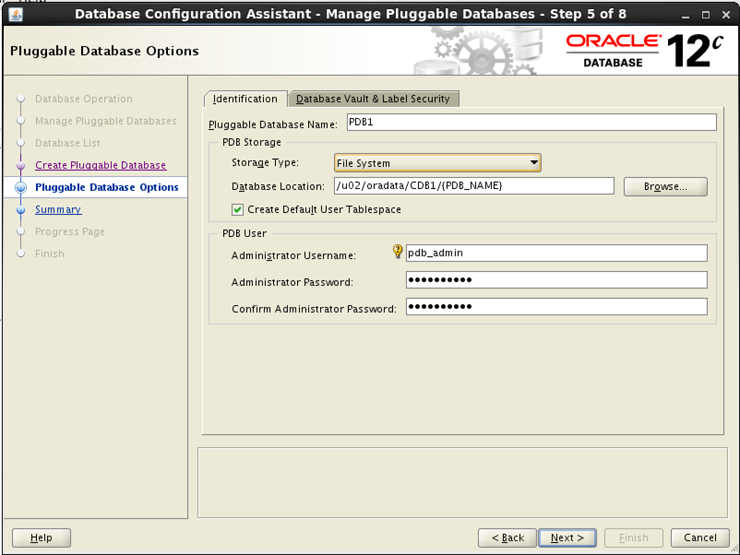The width and height of the screenshot is (740, 555).
Task: Close the Database Configuration Assistant window
Action: [726, 15]
